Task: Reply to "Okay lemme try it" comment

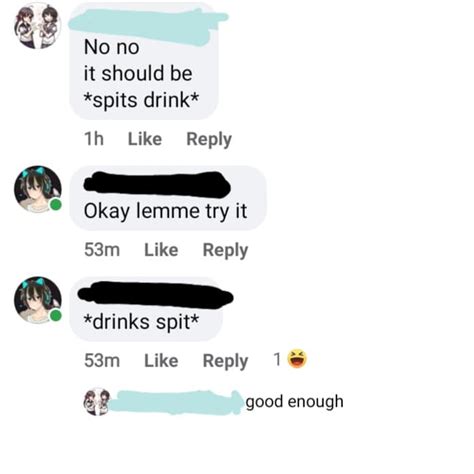Action: pyautogui.click(x=225, y=251)
